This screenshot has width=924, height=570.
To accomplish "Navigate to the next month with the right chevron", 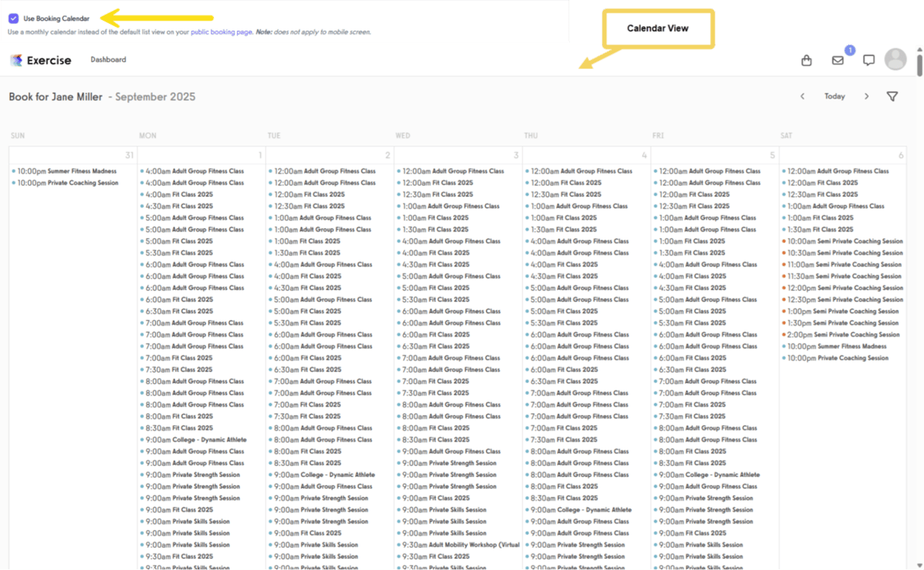I will [x=866, y=96].
